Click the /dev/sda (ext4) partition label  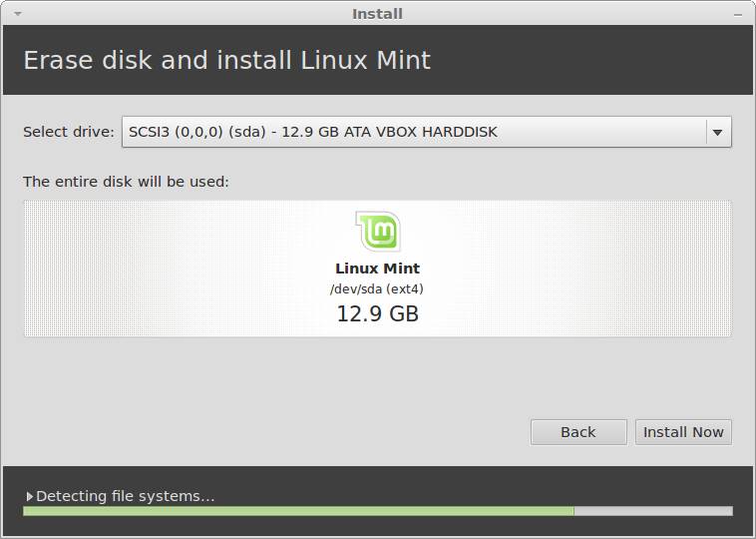pyautogui.click(x=377, y=289)
